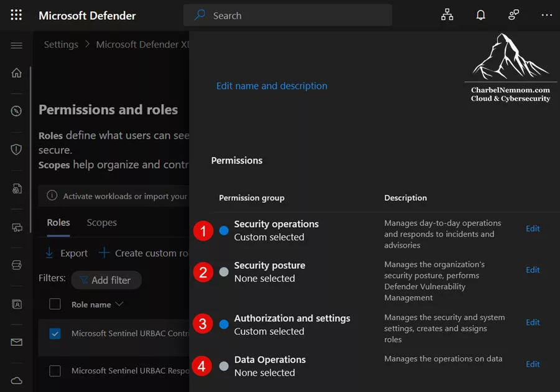This screenshot has height=392, width=560.
Task: Click Microsoft Defender XDR in the breadcrumb
Action: click(142, 45)
